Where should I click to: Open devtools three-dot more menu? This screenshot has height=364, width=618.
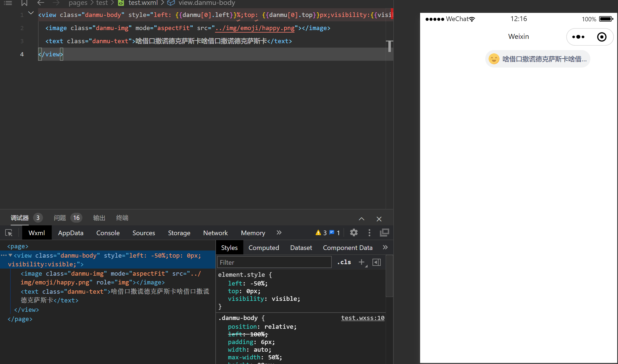tap(369, 233)
